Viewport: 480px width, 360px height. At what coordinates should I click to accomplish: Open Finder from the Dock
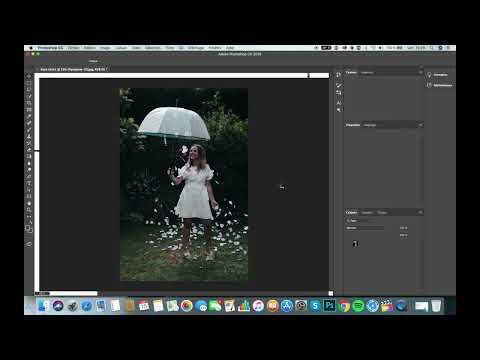(43, 305)
